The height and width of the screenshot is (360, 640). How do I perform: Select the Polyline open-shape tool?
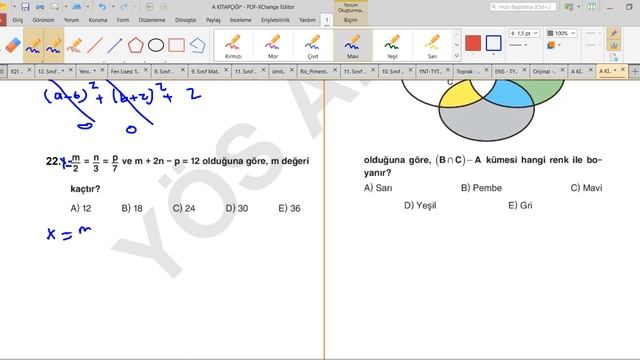pyautogui.click(x=198, y=45)
